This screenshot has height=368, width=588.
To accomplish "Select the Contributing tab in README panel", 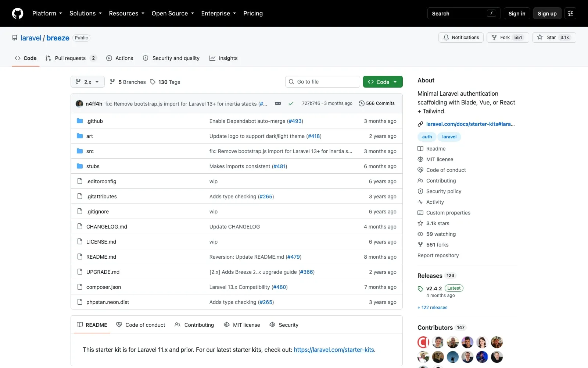I will point(194,325).
